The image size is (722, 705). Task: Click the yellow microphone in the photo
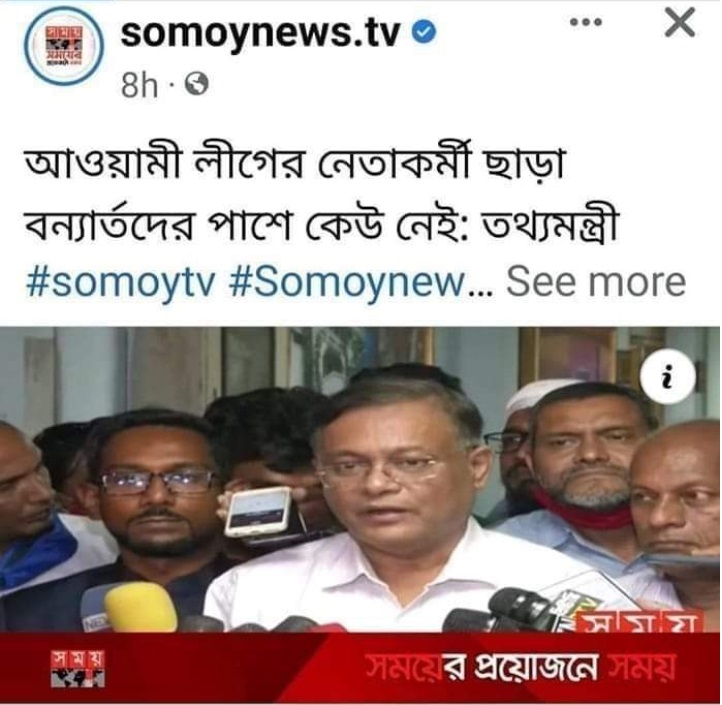click(140, 606)
